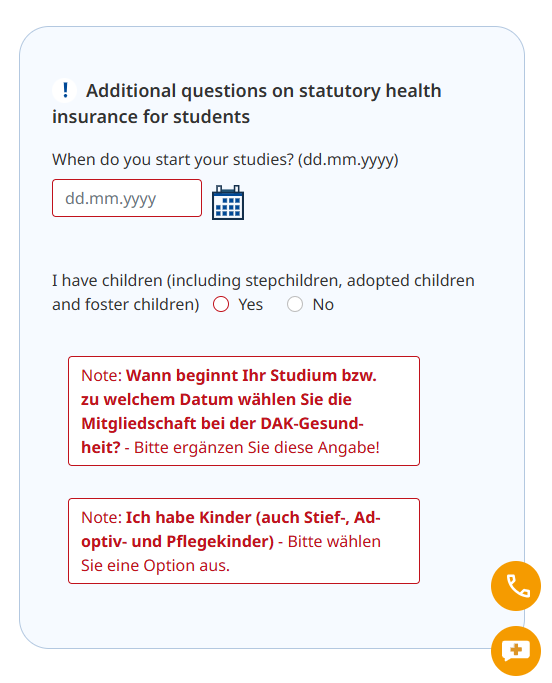The image size is (552, 683).
Task: Click bold text "Ich habe Kinder" in note
Action: [188, 517]
